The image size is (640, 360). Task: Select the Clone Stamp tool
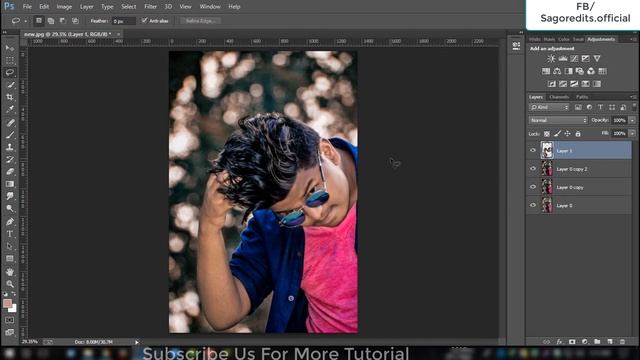pyautogui.click(x=10, y=147)
